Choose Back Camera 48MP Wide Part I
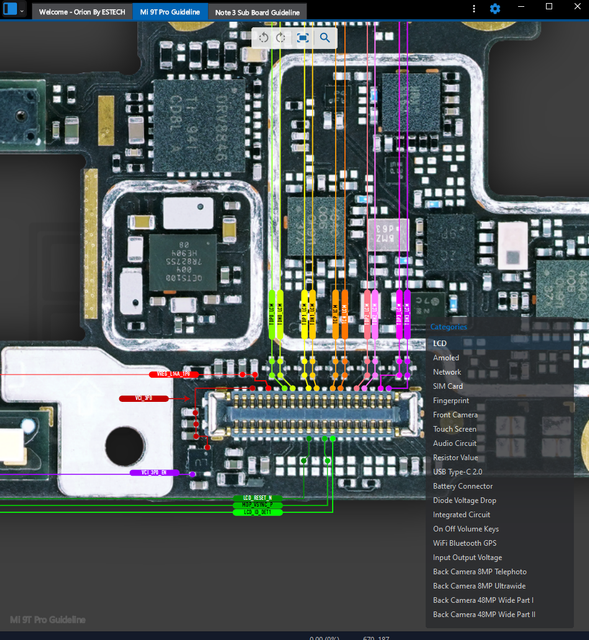 500,600
